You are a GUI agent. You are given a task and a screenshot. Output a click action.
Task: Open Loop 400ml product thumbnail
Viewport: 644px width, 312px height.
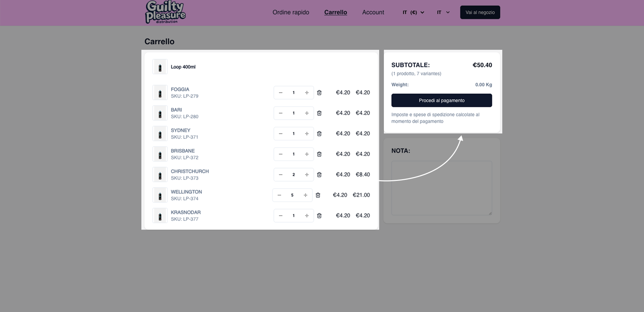coord(160,67)
